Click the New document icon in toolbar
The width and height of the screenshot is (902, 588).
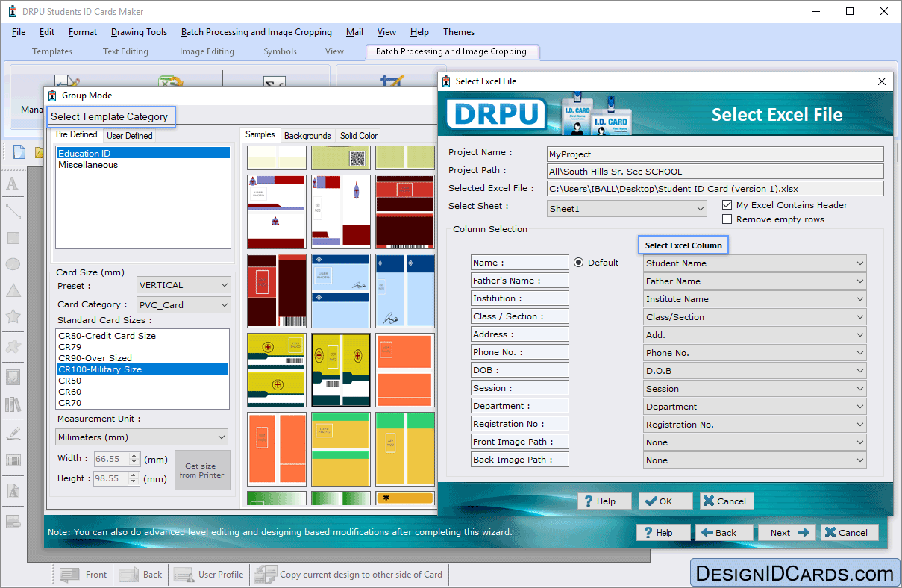point(20,152)
